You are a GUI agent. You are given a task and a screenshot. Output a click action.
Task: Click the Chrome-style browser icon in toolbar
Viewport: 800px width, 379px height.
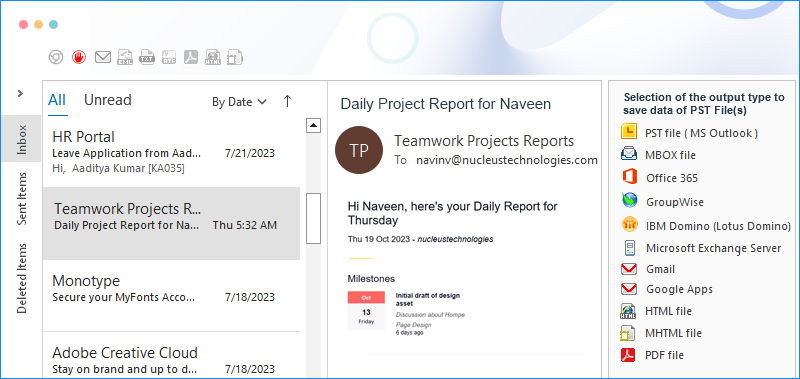(56, 57)
